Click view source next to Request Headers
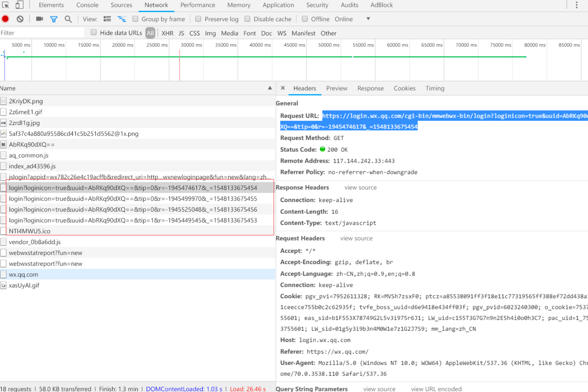Image resolution: width=588 pixels, height=392 pixels. [x=356, y=239]
